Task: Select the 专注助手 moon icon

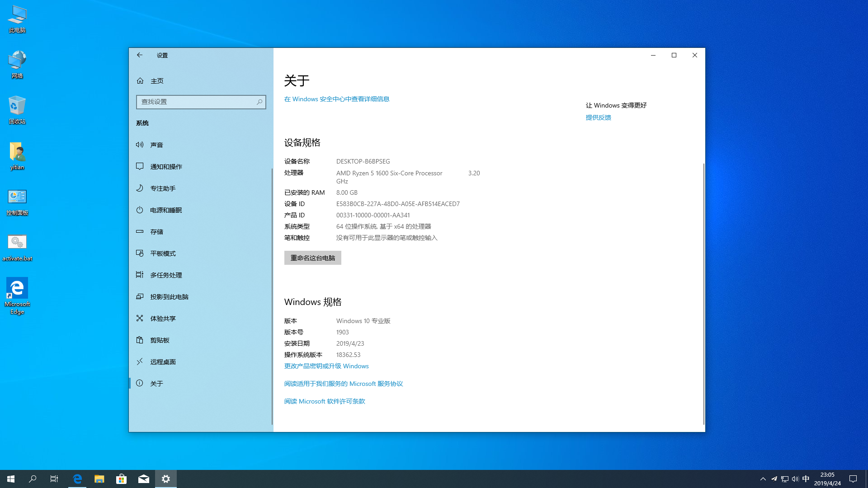Action: tap(140, 188)
